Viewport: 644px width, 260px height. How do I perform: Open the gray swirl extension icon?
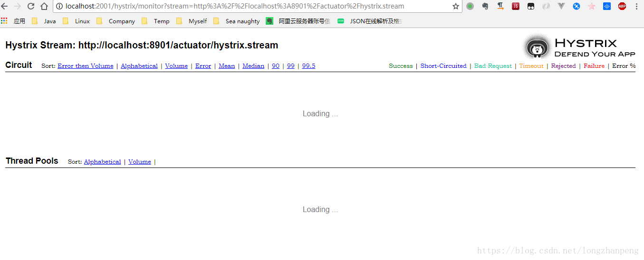tap(546, 6)
